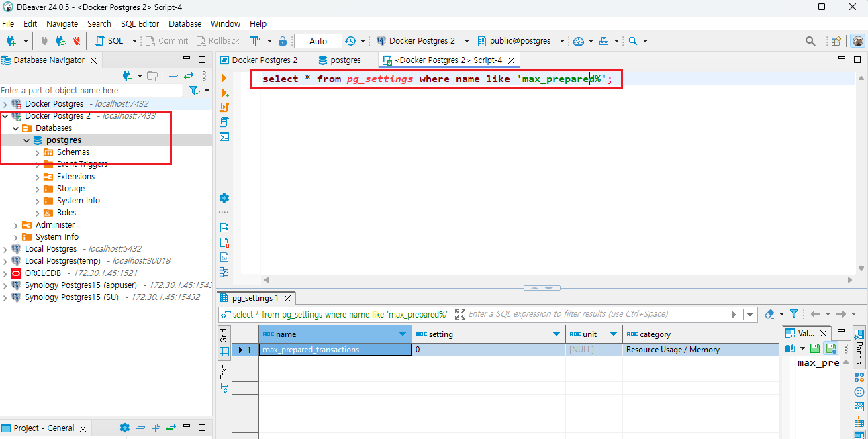Switch to the Text view tab
The height and width of the screenshot is (439, 868).
tap(224, 378)
